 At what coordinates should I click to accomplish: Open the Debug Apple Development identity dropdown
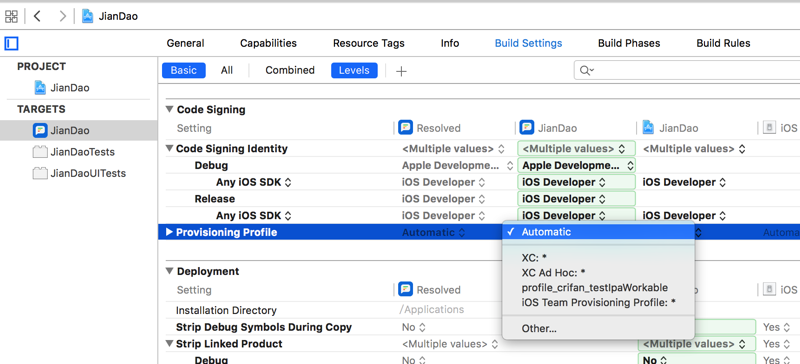click(577, 165)
